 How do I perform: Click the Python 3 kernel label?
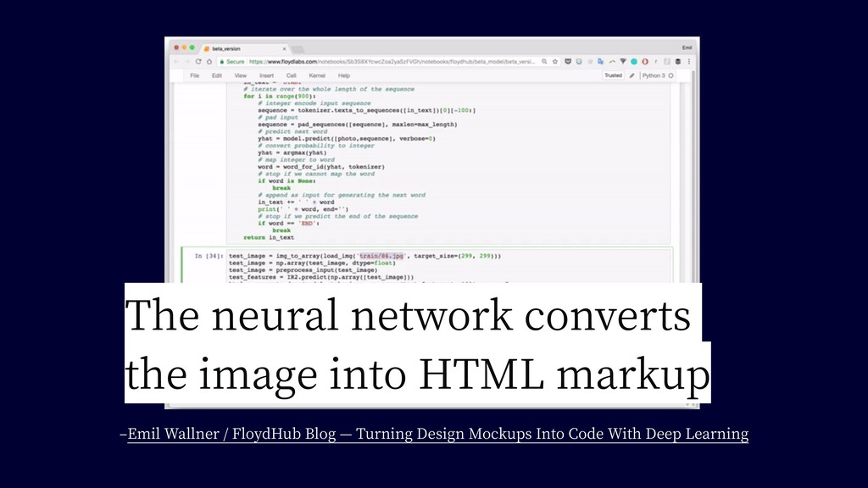[654, 75]
